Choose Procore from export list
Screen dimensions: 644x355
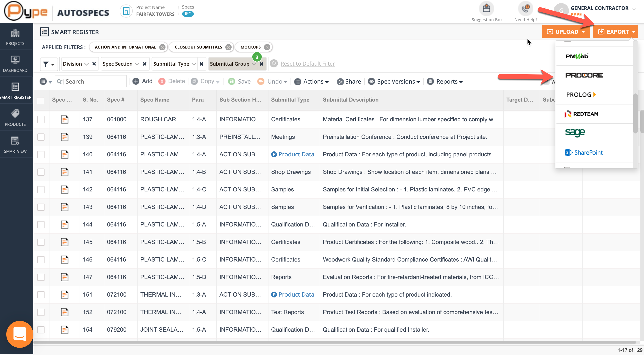(x=584, y=75)
